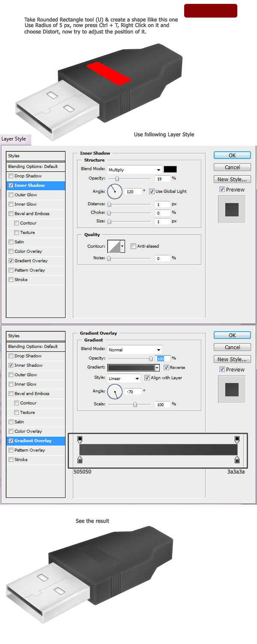Expand the Contour picker dropdown arrow
Viewport: 257px width, 644px height.
[x=123, y=246]
